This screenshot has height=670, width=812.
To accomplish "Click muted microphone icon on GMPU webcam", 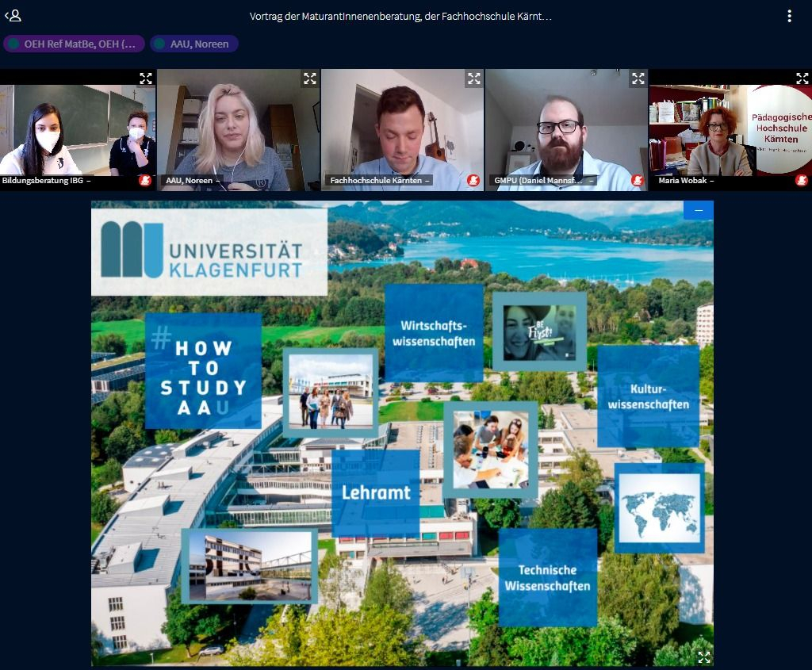I will coord(638,181).
